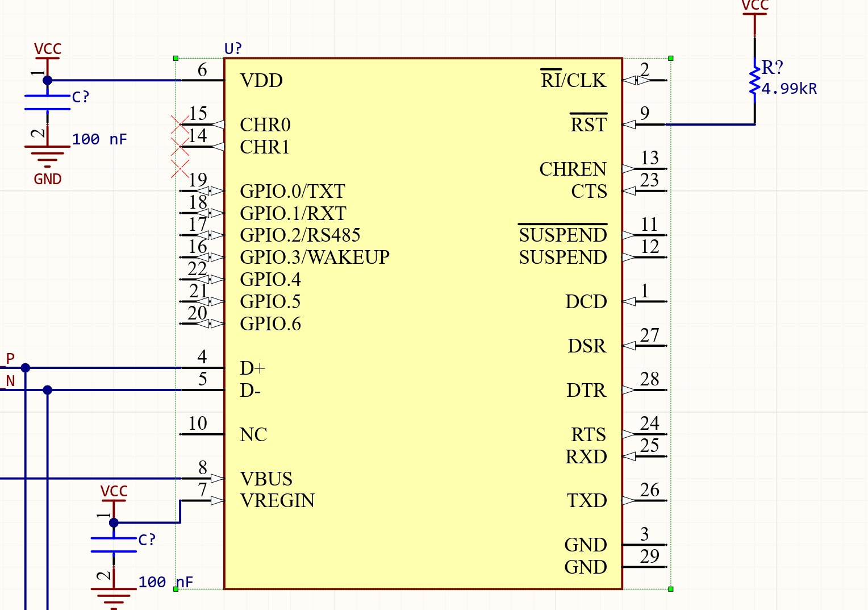Select the C? designator of the VDD capacitor
This screenshot has width=868, height=610.
[81, 97]
